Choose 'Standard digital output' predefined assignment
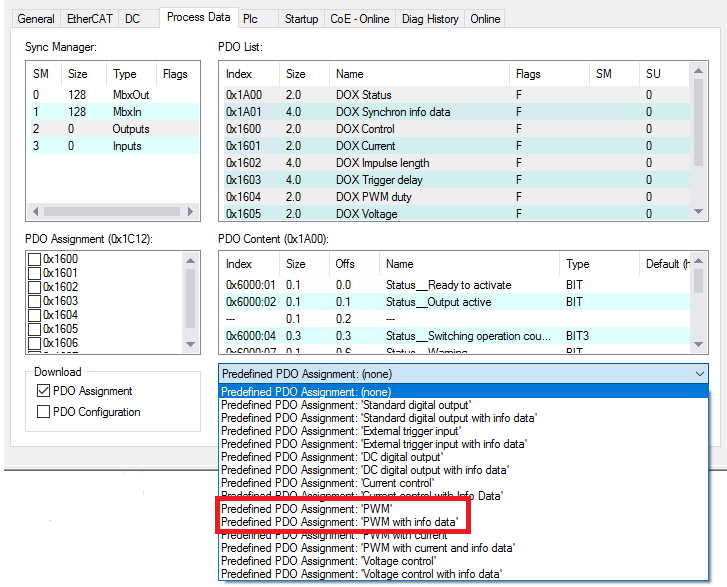Image resolution: width=727 pixels, height=587 pixels. [x=463, y=405]
